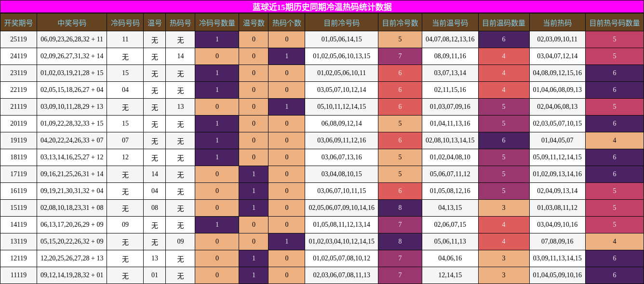644x284 pixels.
Task: Select the 目前冷号码 column header
Action: [x=342, y=23]
